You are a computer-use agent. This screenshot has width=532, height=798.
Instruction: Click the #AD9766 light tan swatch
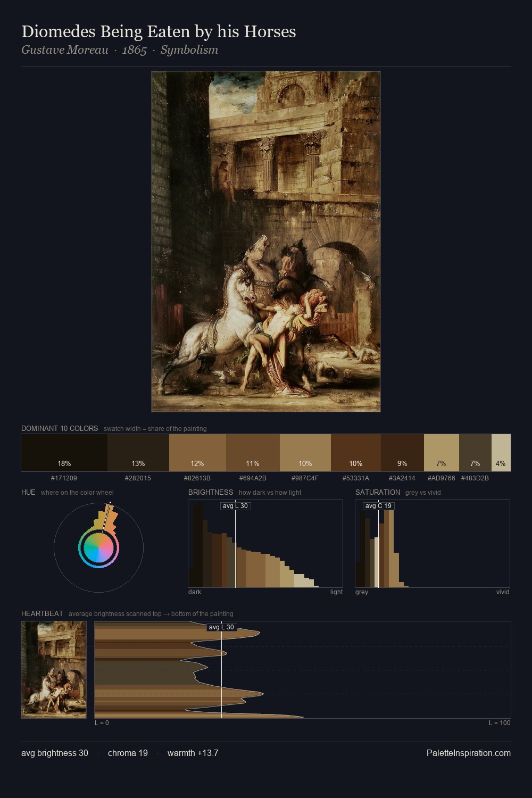442,453
